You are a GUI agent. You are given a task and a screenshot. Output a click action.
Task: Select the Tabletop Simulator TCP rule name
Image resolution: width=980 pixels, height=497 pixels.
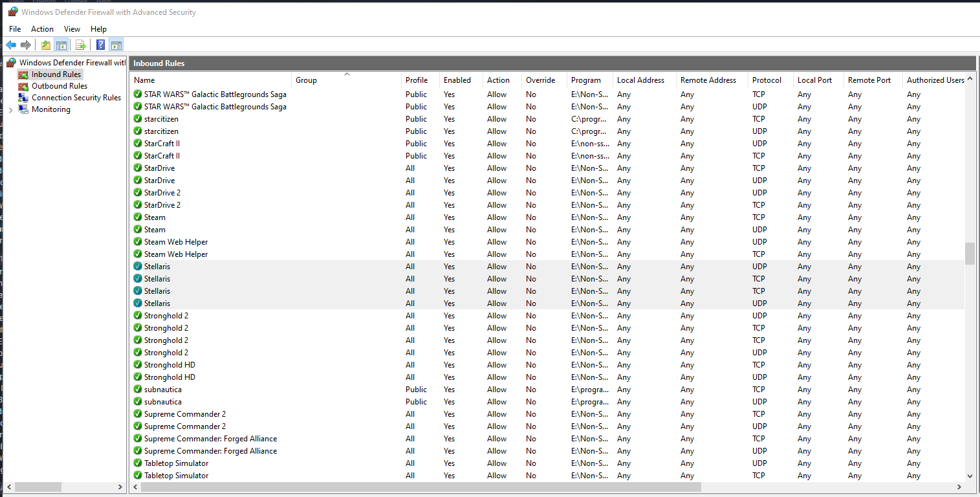pos(177,476)
